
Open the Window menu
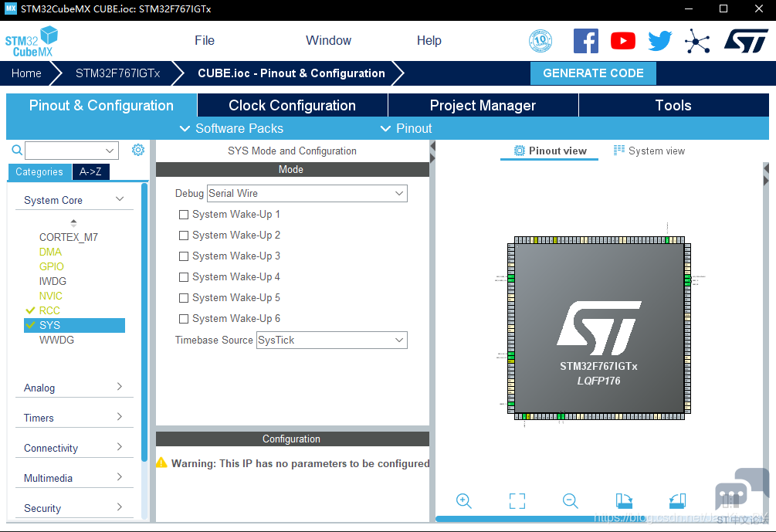tap(328, 41)
